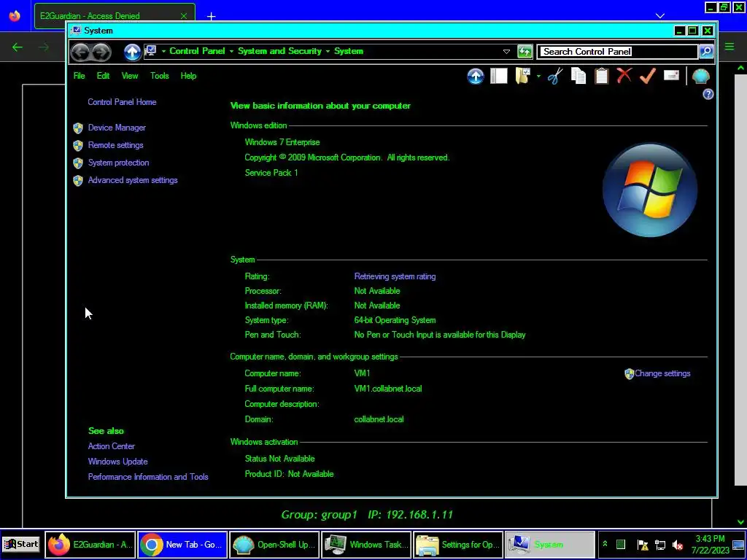Toggle the navigation pane toolbar icon

pos(498,76)
